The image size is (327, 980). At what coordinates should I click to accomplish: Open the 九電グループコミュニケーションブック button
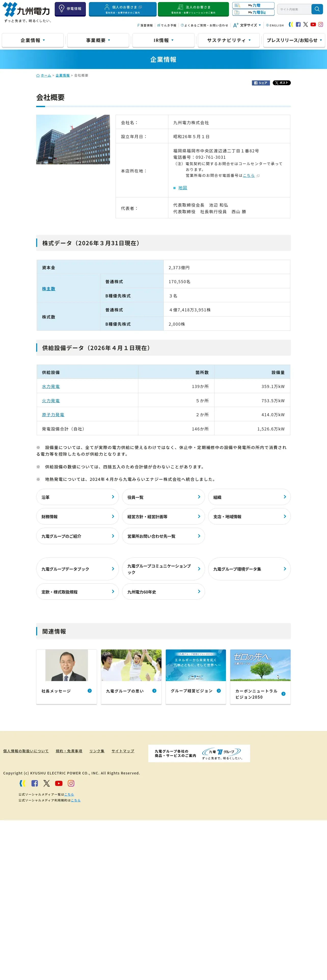click(163, 569)
